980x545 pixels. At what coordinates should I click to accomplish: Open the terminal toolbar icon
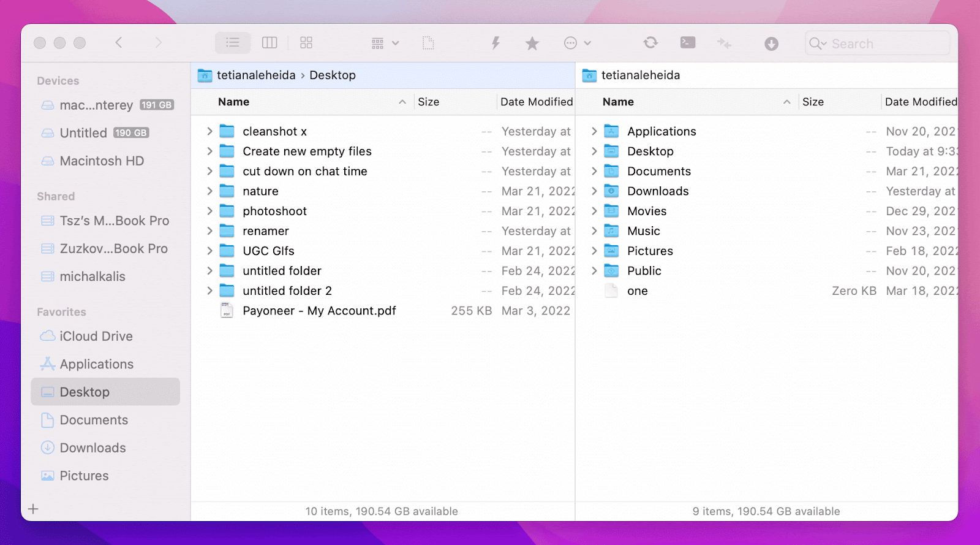tap(688, 42)
